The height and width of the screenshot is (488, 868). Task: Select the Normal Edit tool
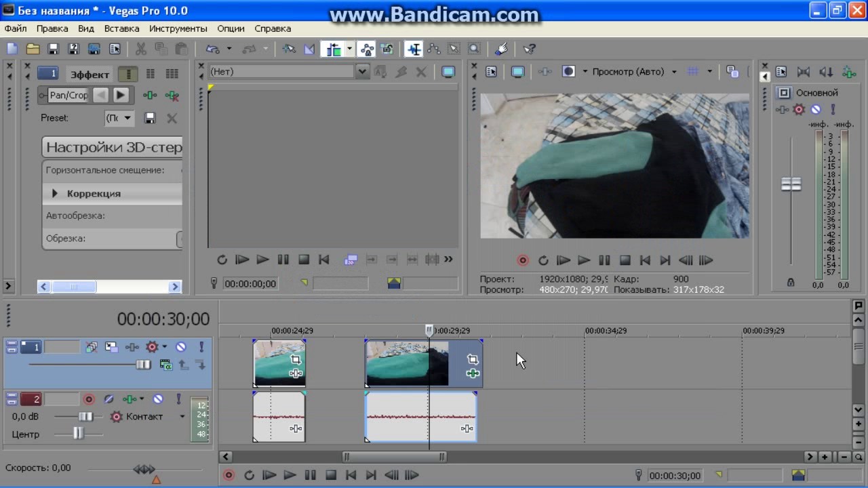tap(414, 49)
